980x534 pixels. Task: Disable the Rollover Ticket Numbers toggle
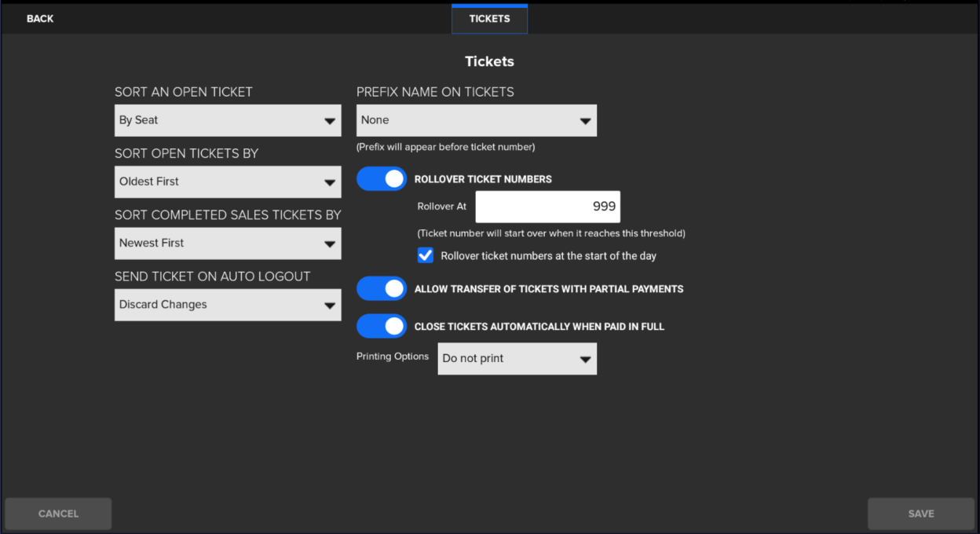[382, 179]
